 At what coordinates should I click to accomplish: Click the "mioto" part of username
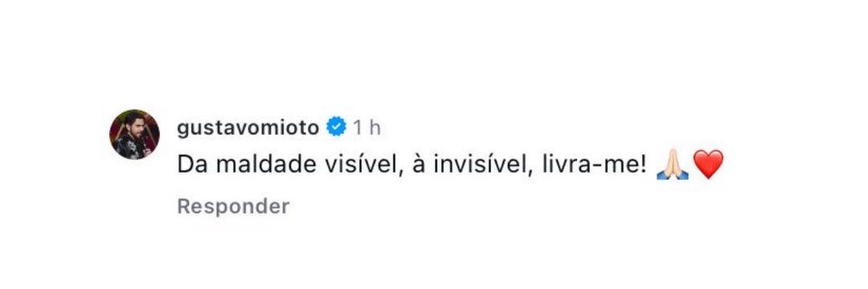tap(291, 128)
